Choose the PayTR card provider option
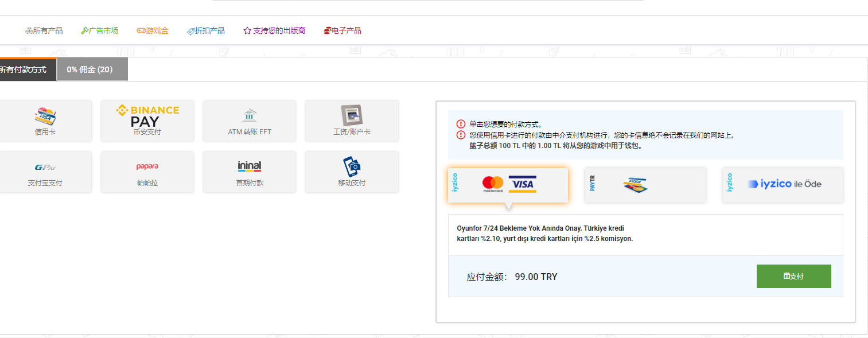 645,185
